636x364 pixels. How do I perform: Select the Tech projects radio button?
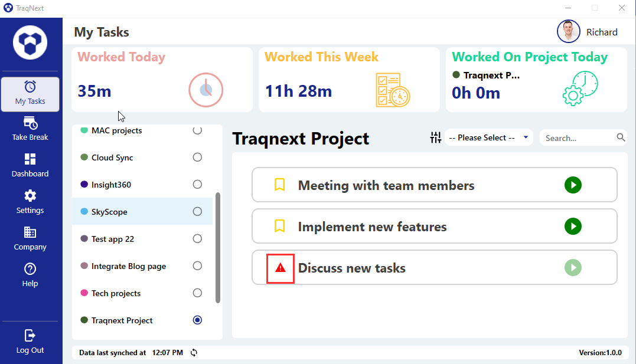tap(197, 293)
